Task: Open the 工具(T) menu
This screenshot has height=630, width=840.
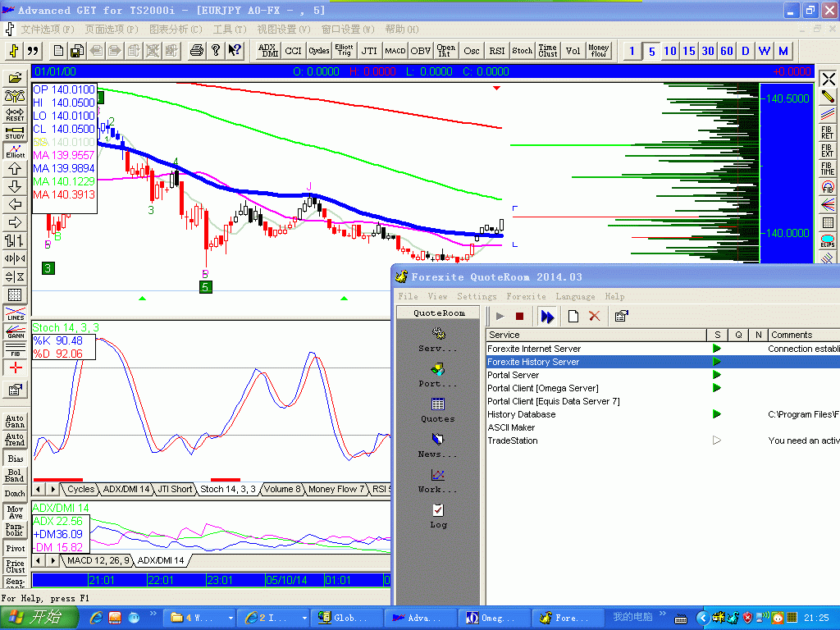Action: coord(230,29)
